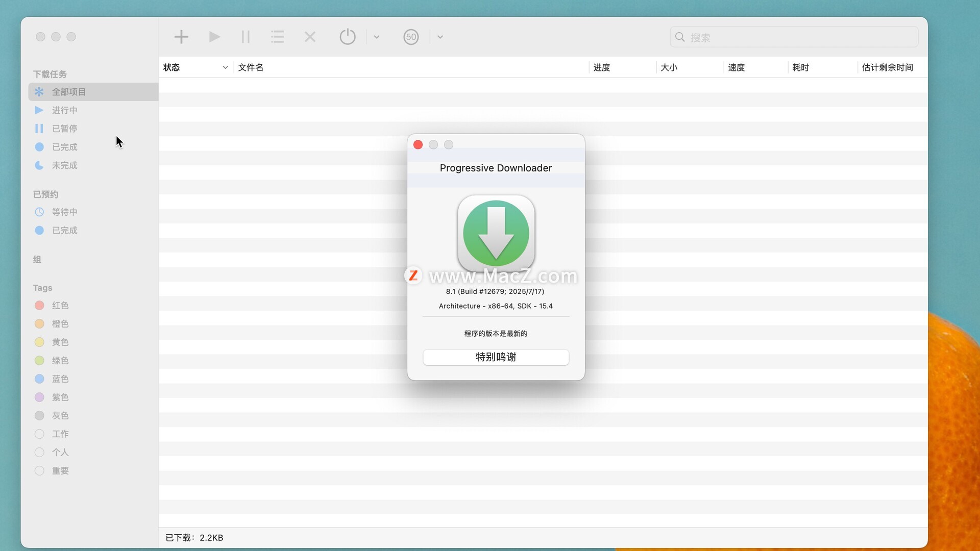Expand the power action dropdown chevron

click(x=377, y=37)
